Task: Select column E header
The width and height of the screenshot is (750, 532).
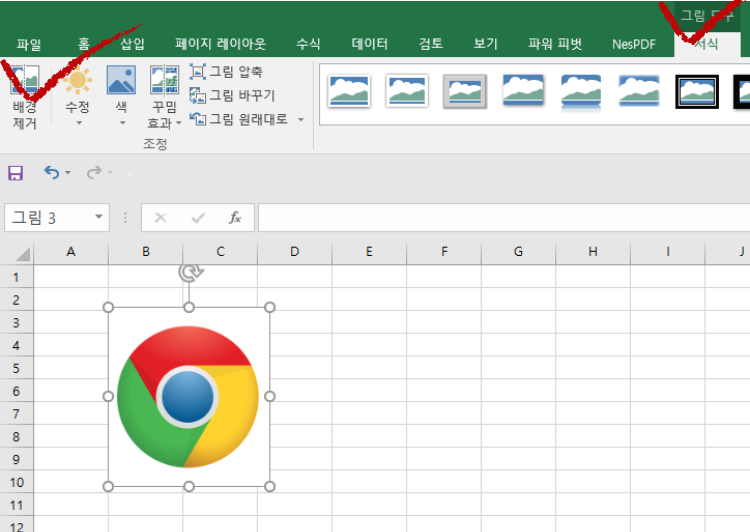Action: point(369,252)
